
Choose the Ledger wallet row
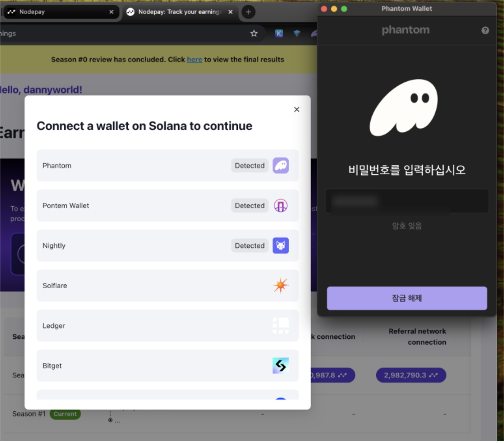(x=167, y=326)
